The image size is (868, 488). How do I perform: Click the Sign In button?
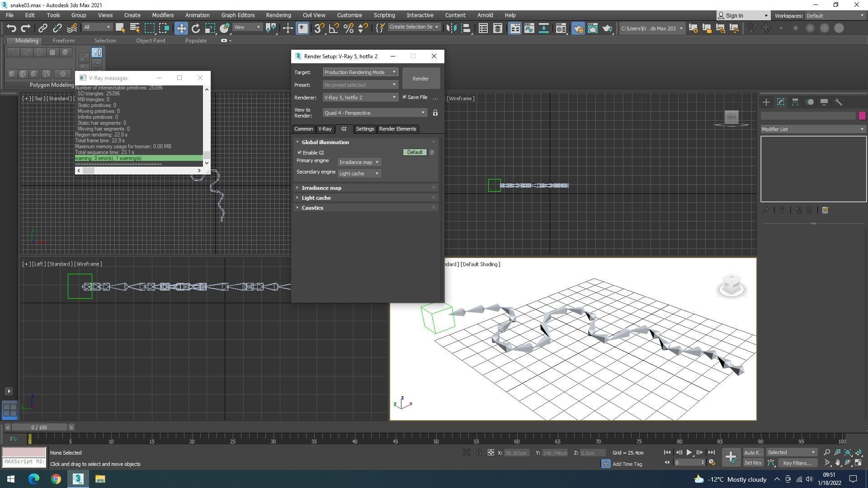click(x=743, y=15)
